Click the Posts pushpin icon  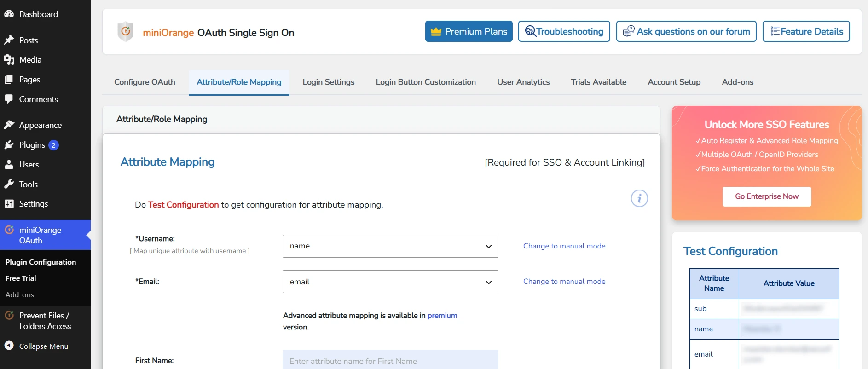tap(9, 40)
